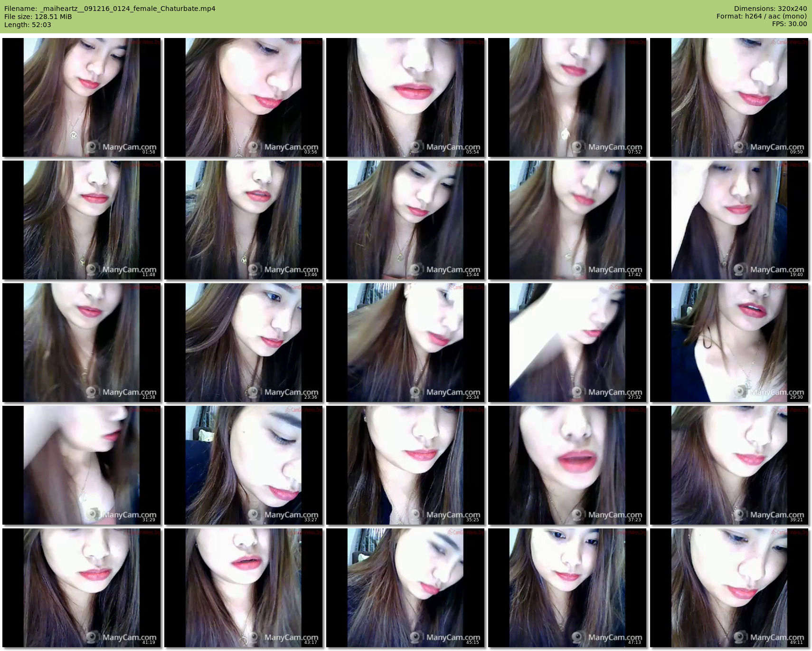Open the frame timestamped 09:50

[x=729, y=97]
